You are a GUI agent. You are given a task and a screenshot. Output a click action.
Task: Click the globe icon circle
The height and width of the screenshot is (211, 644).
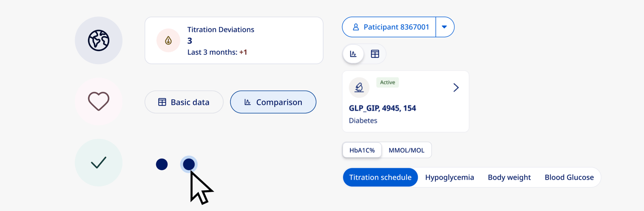tap(98, 40)
